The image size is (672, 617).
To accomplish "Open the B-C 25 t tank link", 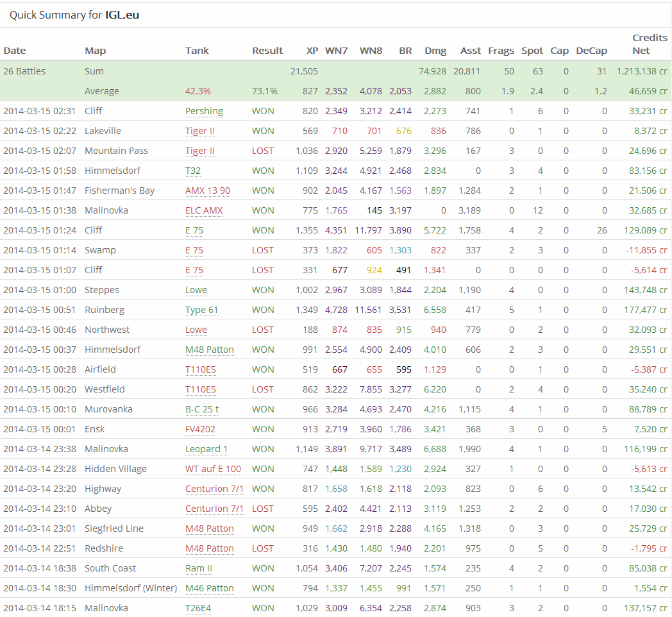I will coord(202,409).
